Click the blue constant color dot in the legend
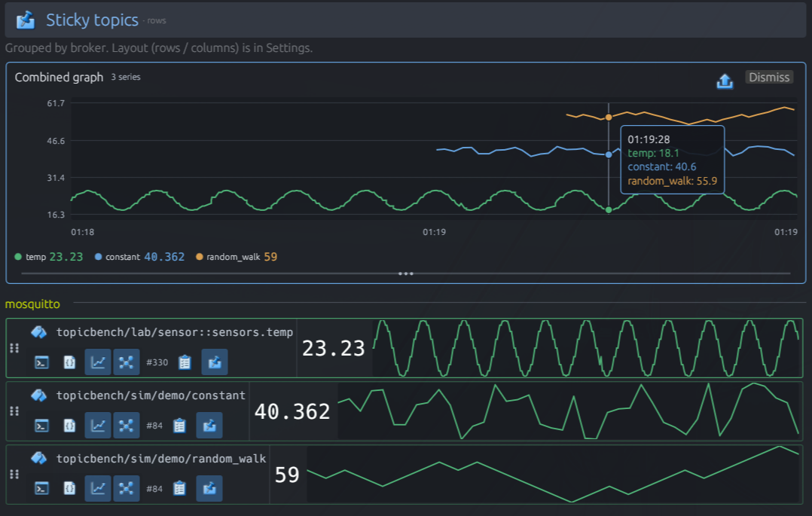Image resolution: width=812 pixels, height=516 pixels. click(x=98, y=257)
